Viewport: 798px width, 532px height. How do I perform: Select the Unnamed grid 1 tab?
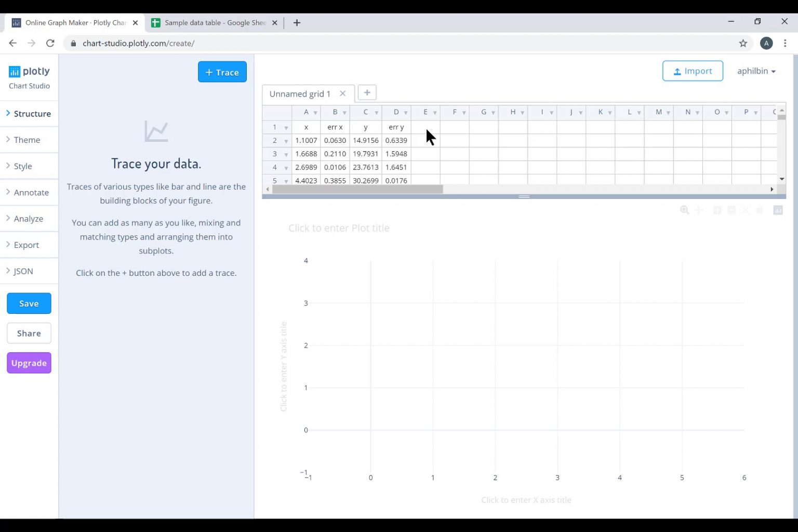tap(299, 94)
